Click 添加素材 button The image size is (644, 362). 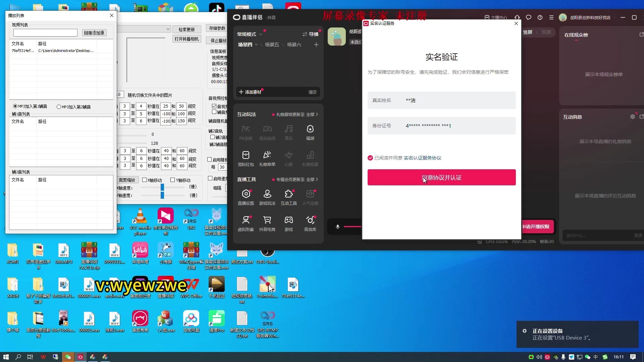pos(250,92)
